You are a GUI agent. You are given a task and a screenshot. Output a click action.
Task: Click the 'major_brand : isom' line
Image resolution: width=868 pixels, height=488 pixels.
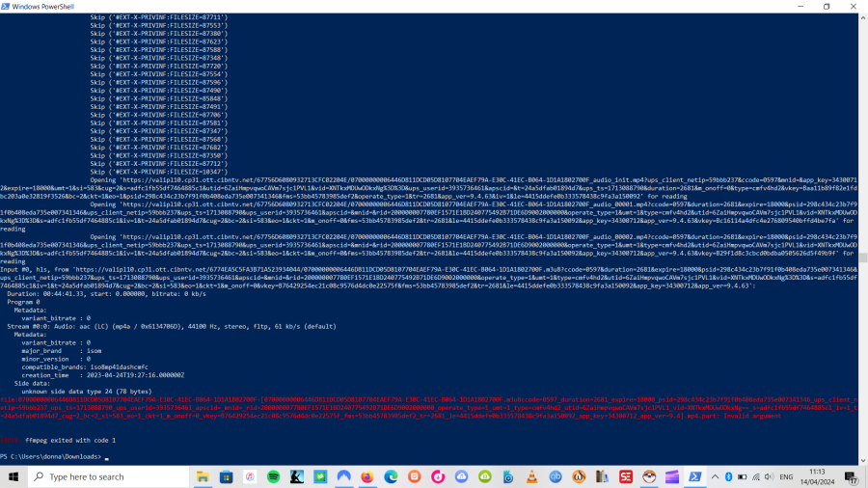(62, 351)
